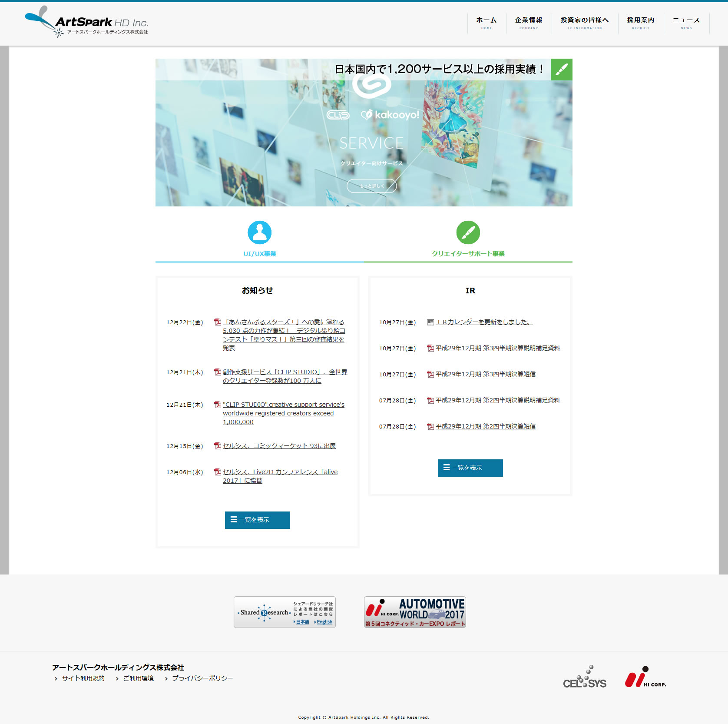Click the もっと詳しく button on the banner

(371, 186)
